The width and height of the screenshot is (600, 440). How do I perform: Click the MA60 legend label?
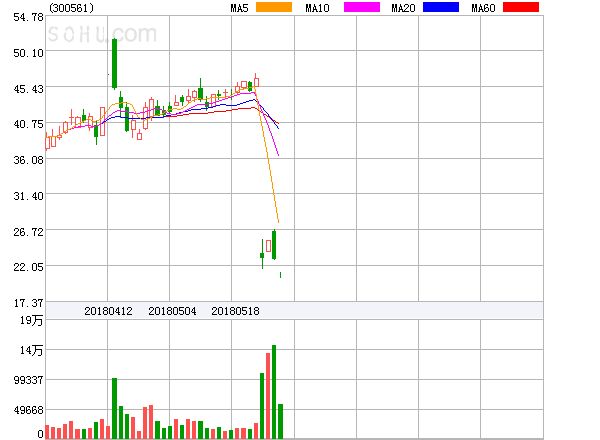[x=483, y=8]
